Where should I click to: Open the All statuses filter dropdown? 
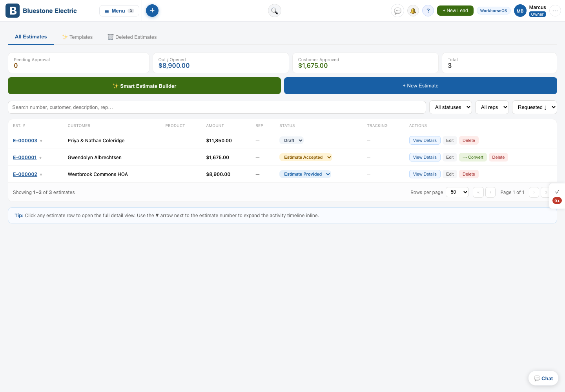(x=450, y=107)
